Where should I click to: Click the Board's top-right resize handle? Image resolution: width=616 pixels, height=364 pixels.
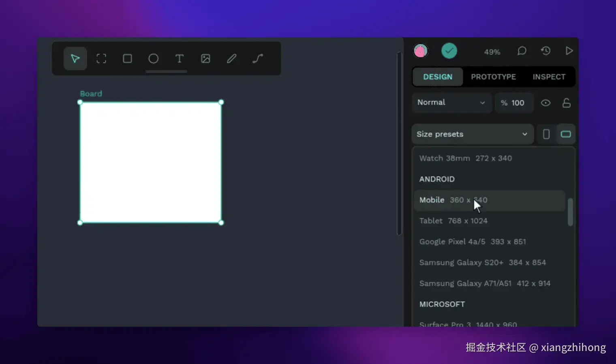221,103
